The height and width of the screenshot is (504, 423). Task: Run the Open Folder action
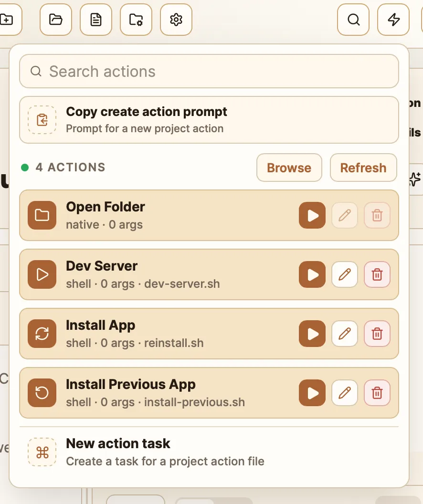coord(312,215)
